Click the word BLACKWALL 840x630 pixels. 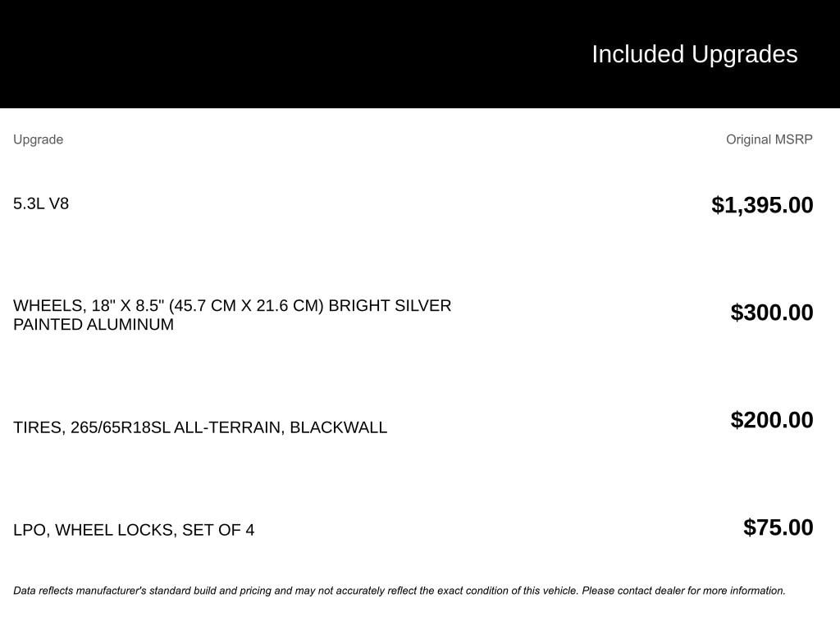click(338, 427)
